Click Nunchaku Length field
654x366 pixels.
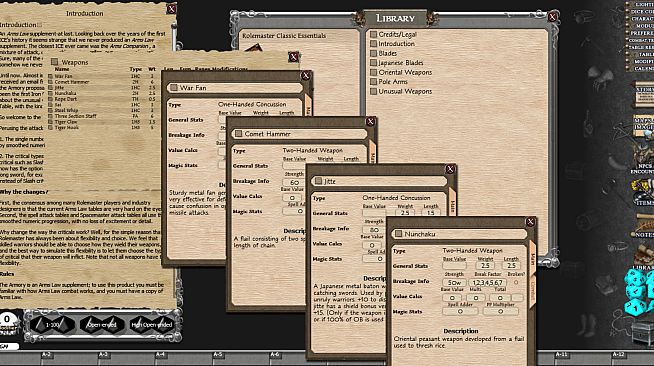[511, 266]
